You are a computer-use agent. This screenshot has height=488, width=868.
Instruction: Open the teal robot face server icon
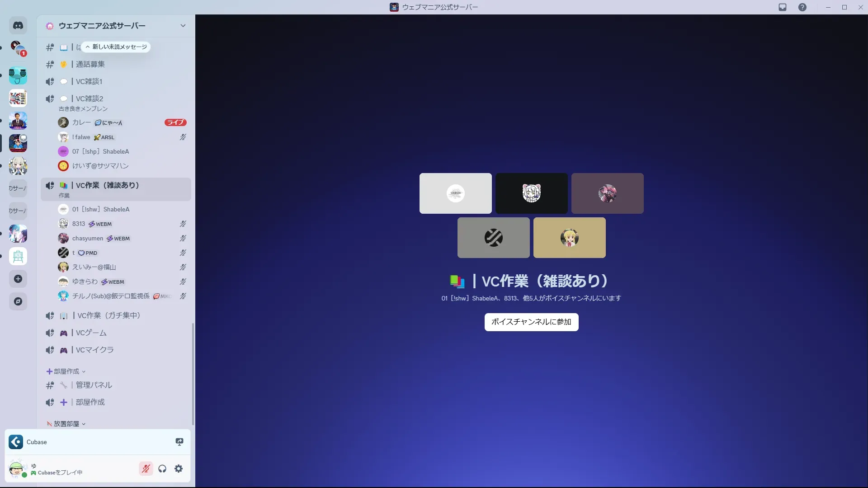[18, 75]
